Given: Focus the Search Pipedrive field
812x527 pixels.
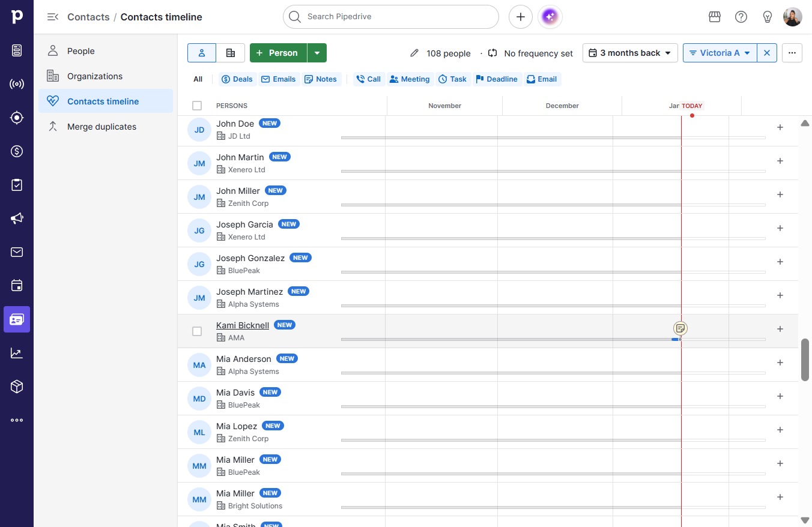Looking at the screenshot, I should click(x=391, y=17).
